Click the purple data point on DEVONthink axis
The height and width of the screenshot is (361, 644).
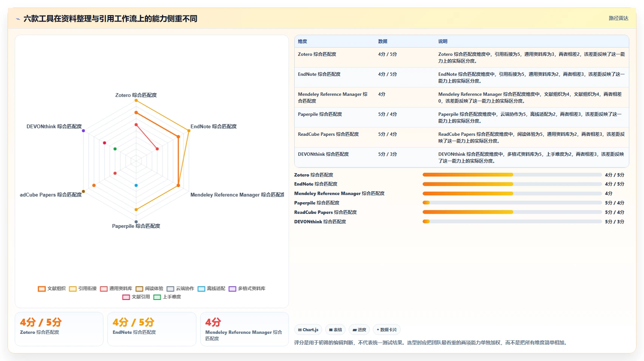[x=83, y=131]
